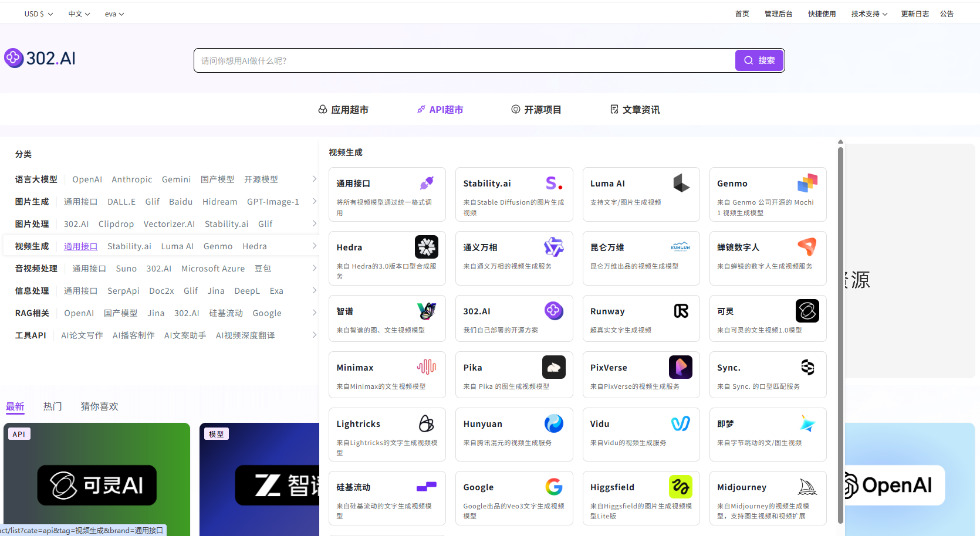Open the Stability.ai video provider card

514,194
